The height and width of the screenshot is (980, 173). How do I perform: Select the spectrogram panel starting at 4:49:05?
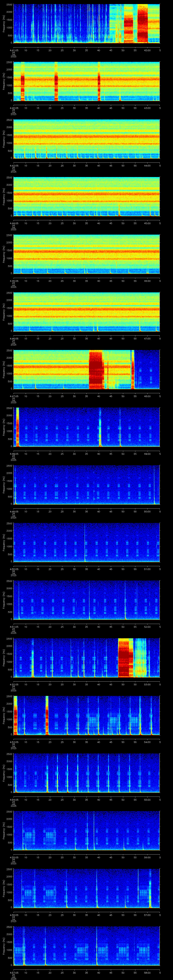pos(86,485)
